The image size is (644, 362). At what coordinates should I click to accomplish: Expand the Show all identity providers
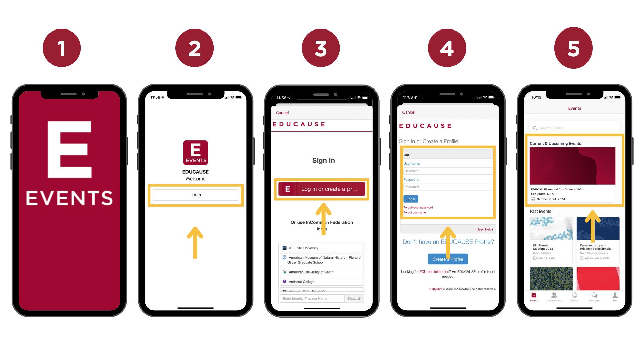pyautogui.click(x=354, y=298)
